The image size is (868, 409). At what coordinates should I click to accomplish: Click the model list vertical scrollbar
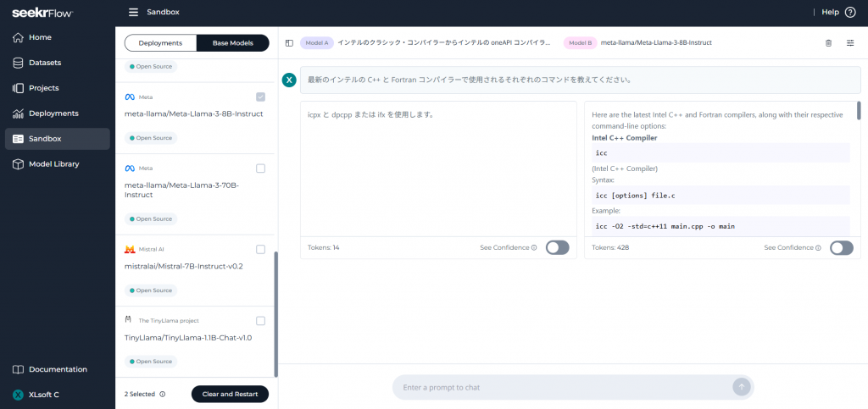(x=276, y=314)
